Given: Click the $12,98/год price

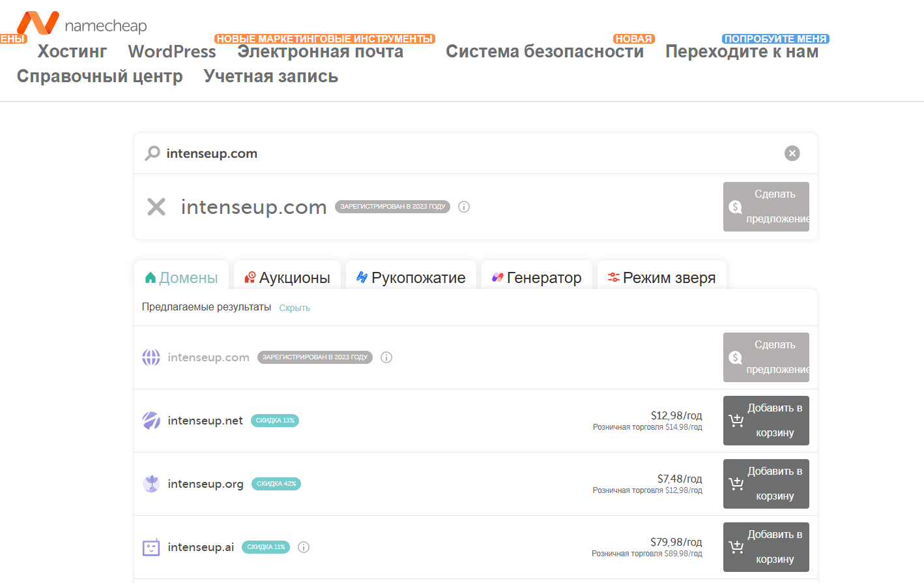Looking at the screenshot, I should [676, 415].
